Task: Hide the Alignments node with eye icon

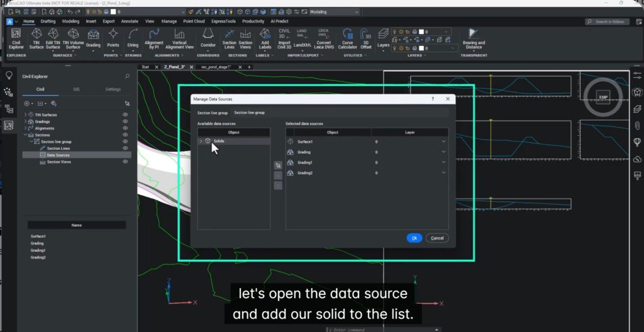Action: tap(125, 128)
